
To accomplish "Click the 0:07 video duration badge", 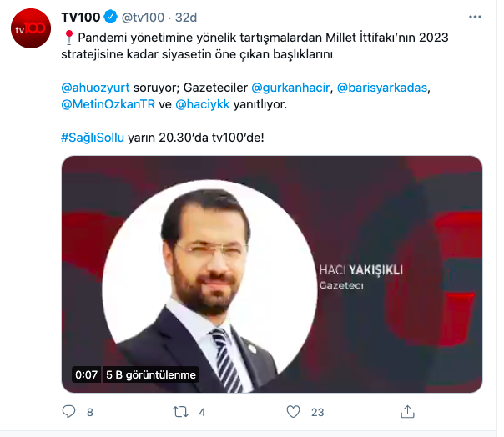I will (x=86, y=374).
